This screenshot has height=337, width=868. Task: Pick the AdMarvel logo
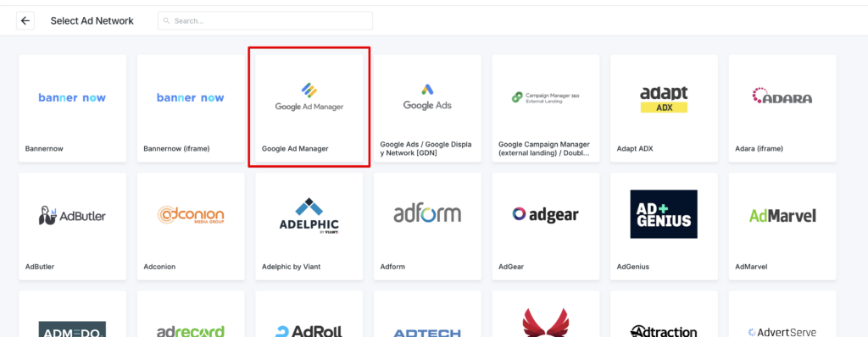coord(782,216)
